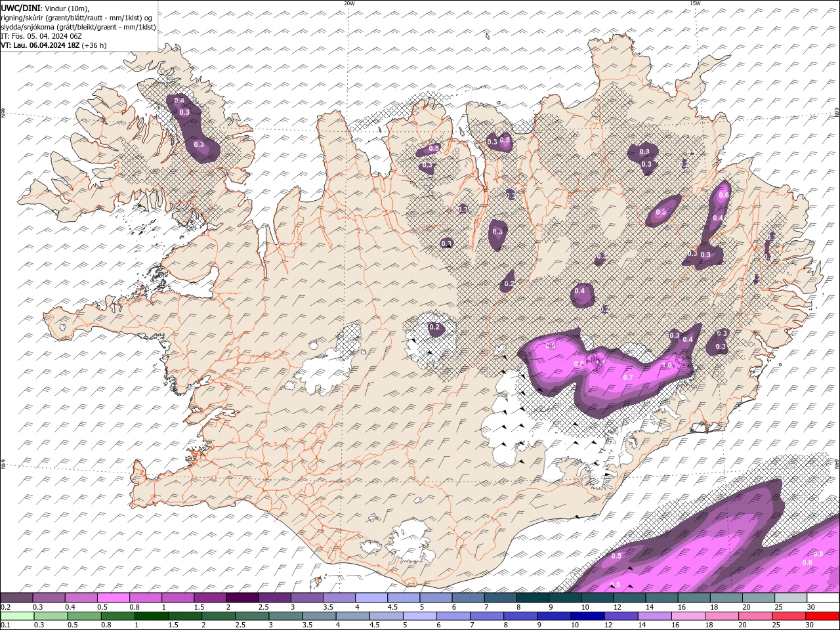Choose the pale gray 25 swatch in upper legend row
The image size is (840, 630).
tap(791, 598)
